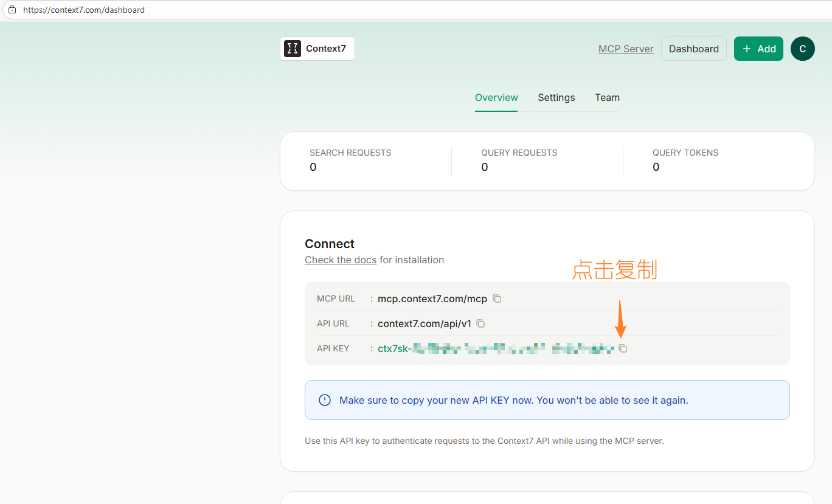The height and width of the screenshot is (504, 832).
Task: Copy the API URL value
Action: [x=480, y=323]
